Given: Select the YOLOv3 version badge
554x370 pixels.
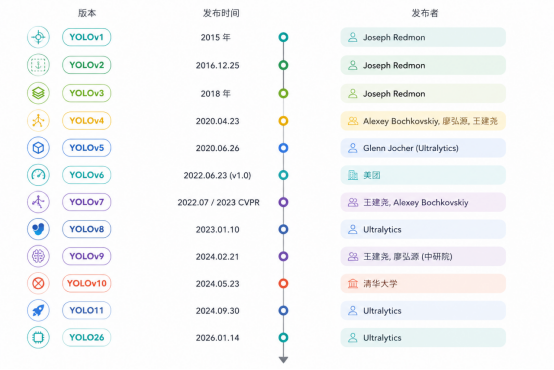Looking at the screenshot, I should [87, 93].
